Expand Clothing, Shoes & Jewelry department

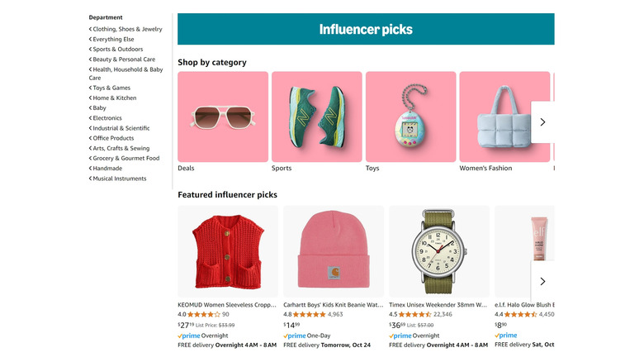(x=127, y=29)
